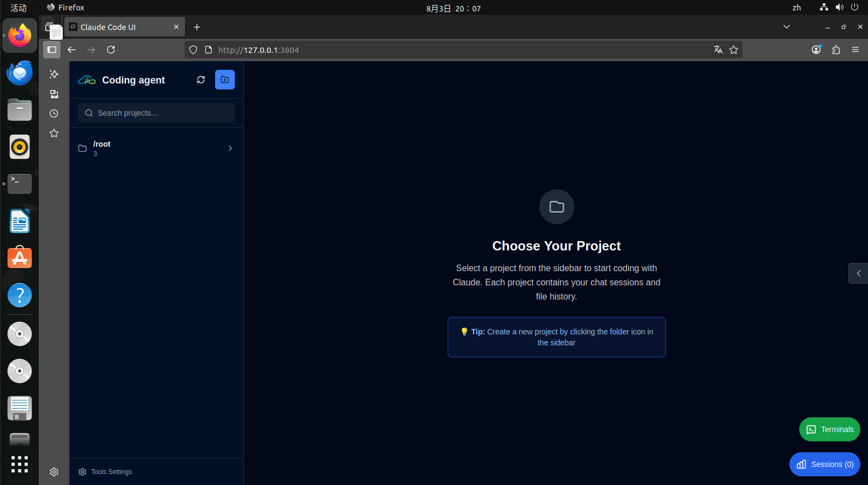Open LibreOffice Writer from the dock
Image resolution: width=868 pixels, height=485 pixels.
[20, 221]
